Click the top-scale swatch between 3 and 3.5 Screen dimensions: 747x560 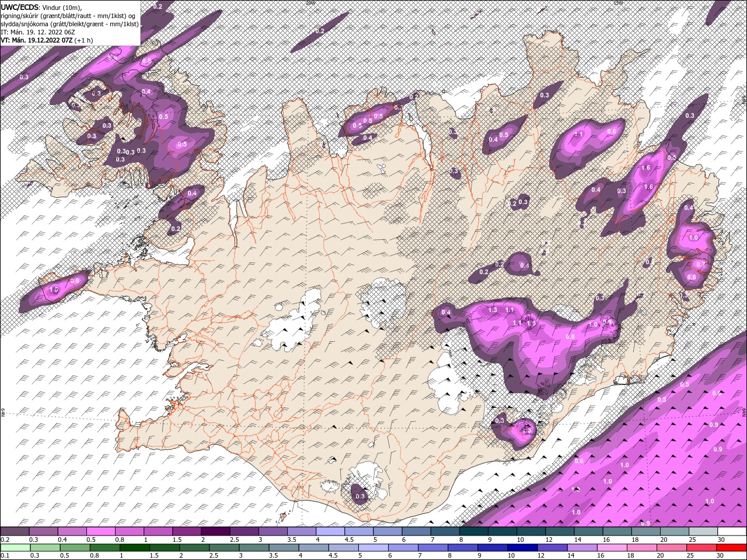273,531
